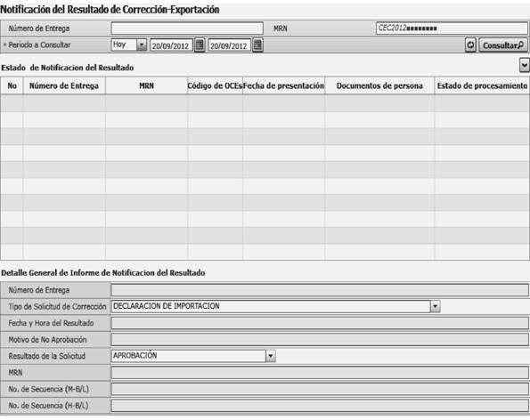Image resolution: width=530 pixels, height=420 pixels.
Task: Expand the Hoy period dropdown
Action: pyautogui.click(x=142, y=44)
